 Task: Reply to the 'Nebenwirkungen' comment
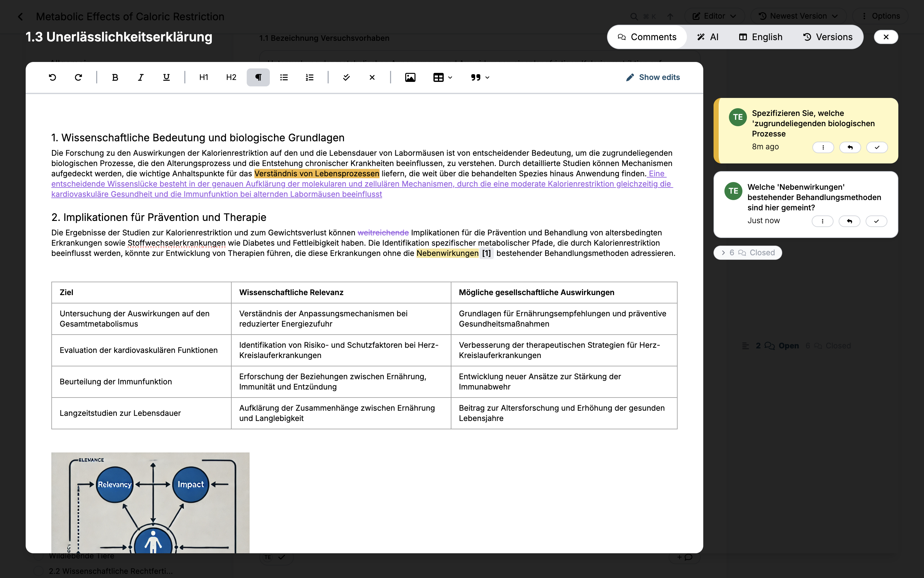(x=849, y=221)
